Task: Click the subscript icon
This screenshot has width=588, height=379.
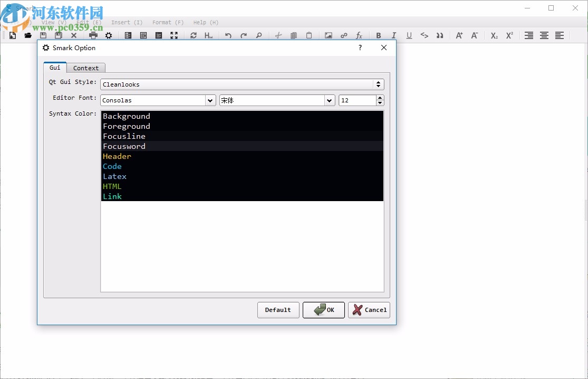Action: point(494,35)
